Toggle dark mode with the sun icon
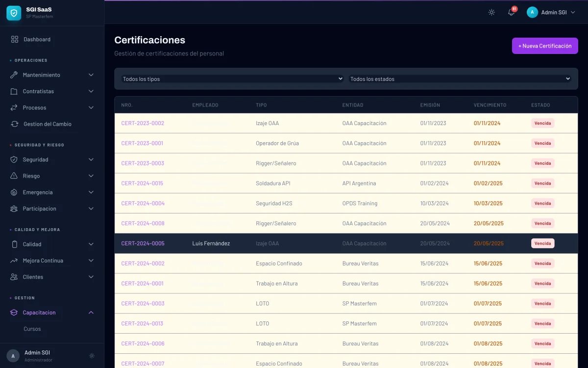Image resolution: width=588 pixels, height=368 pixels. click(x=491, y=12)
